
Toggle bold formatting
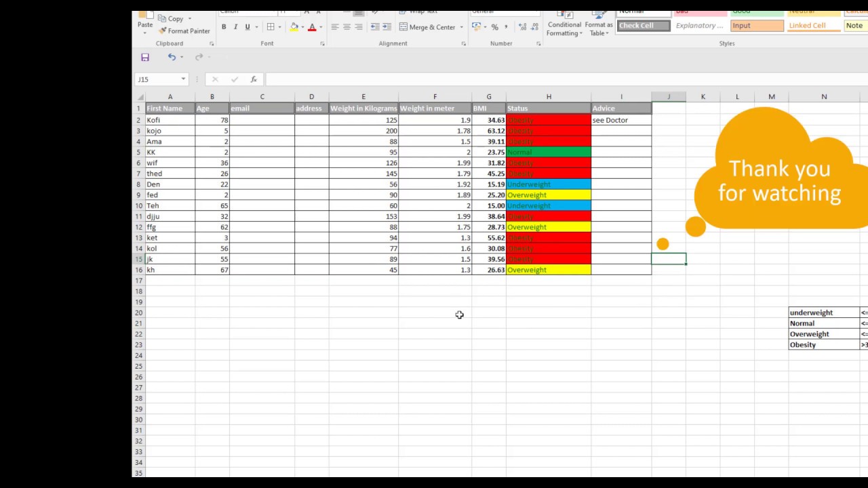(x=224, y=27)
